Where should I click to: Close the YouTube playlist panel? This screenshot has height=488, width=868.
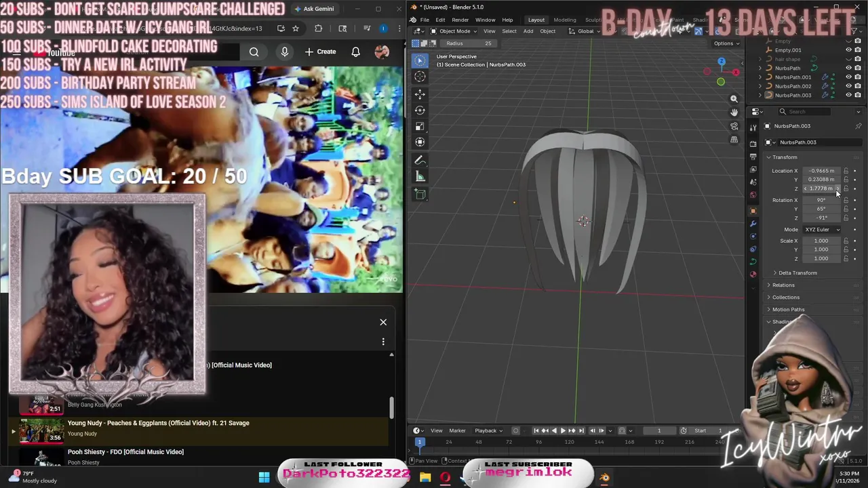click(x=383, y=323)
